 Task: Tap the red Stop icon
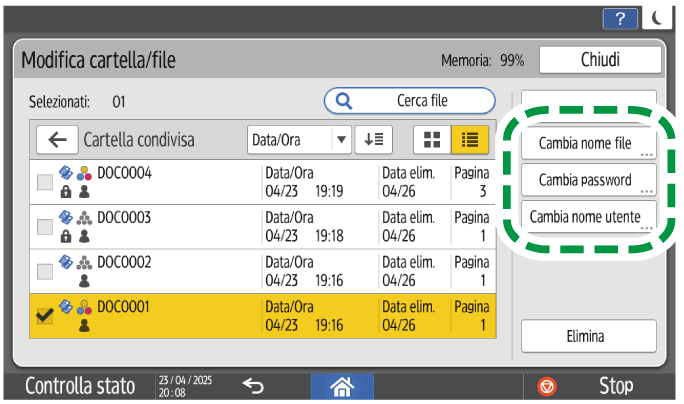click(x=547, y=387)
